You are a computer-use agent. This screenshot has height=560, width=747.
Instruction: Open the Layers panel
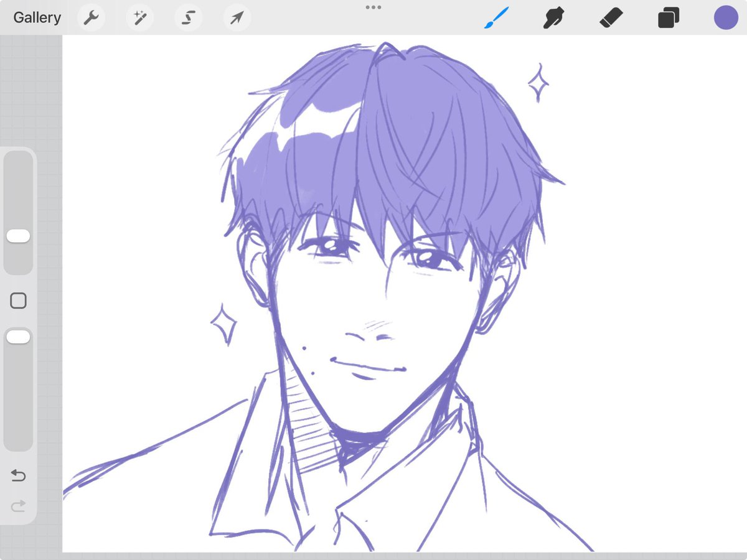669,17
